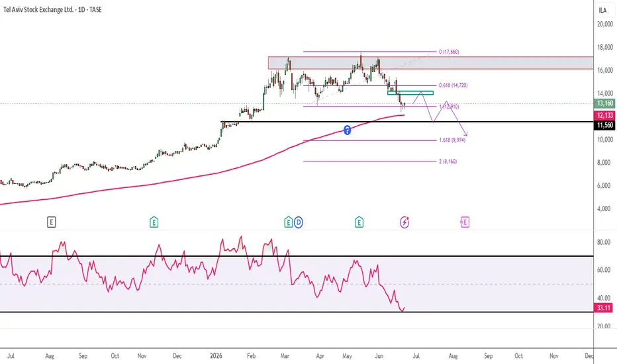617x364 pixels.
Task: Click the 2026 year label on time axis
Action: tap(216, 356)
